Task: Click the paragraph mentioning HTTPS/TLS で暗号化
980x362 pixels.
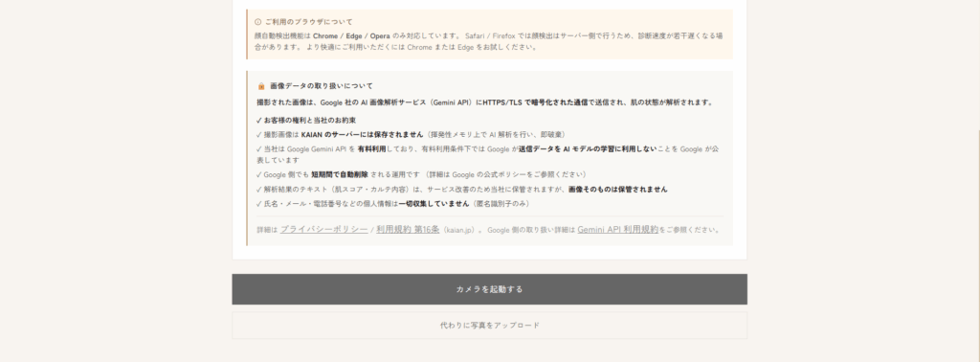Action: (x=484, y=102)
